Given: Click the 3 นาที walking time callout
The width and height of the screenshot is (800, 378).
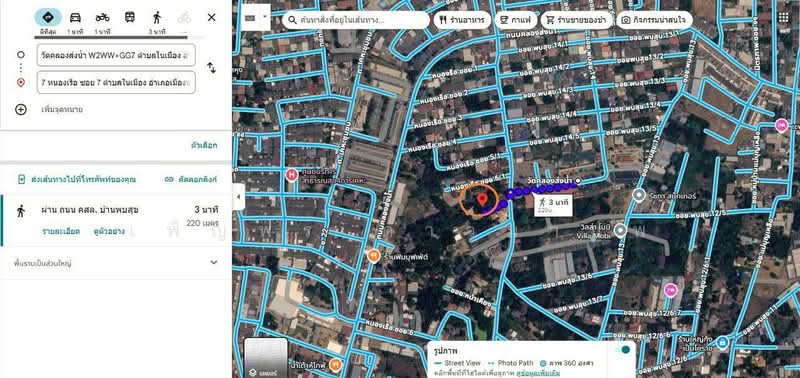Looking at the screenshot, I should coord(554,205).
